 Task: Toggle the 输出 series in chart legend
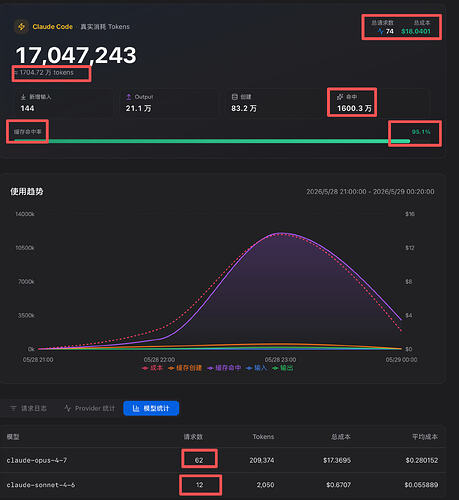pos(283,368)
